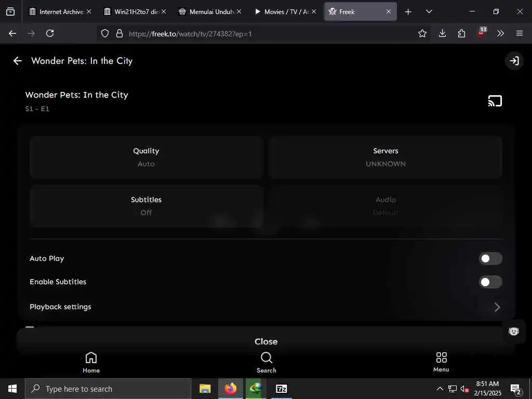
Task: Go to Home in the bottom navigation
Action: [91, 363]
